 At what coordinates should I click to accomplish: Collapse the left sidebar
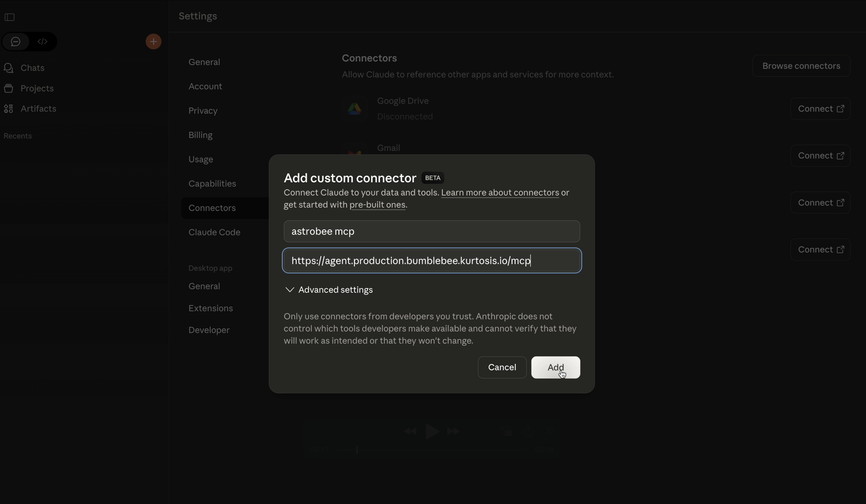coord(9,17)
